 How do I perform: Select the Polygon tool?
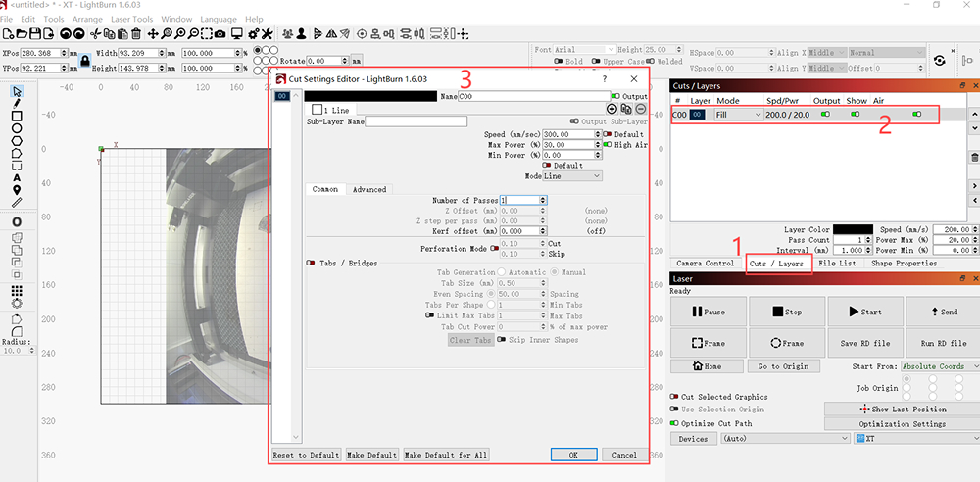coord(17,141)
